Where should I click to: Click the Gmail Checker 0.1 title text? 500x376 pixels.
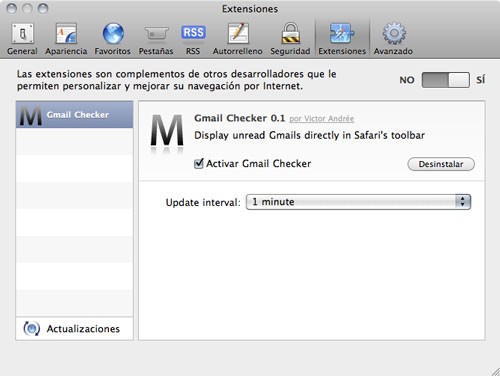point(240,118)
